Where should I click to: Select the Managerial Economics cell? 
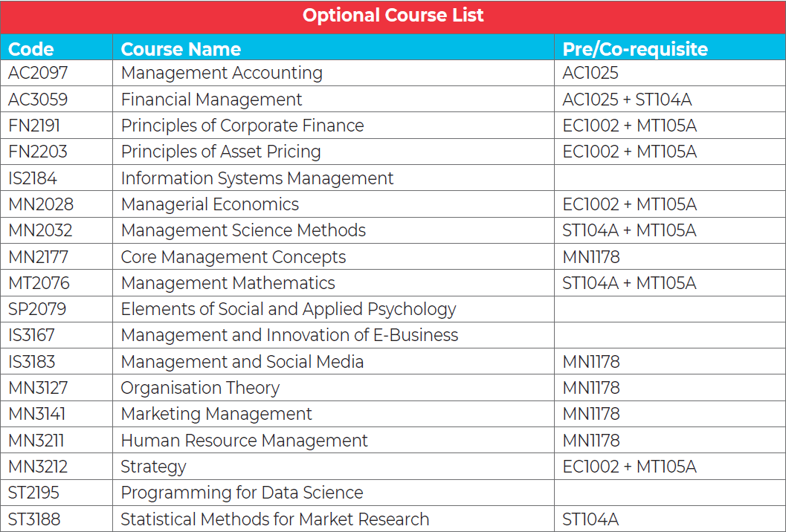click(210, 204)
